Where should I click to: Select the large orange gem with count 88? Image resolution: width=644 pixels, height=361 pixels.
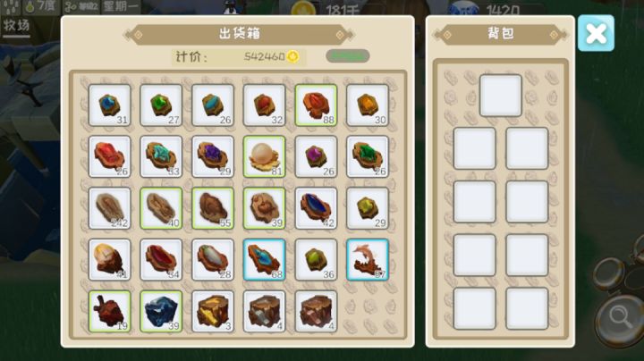pyautogui.click(x=316, y=105)
